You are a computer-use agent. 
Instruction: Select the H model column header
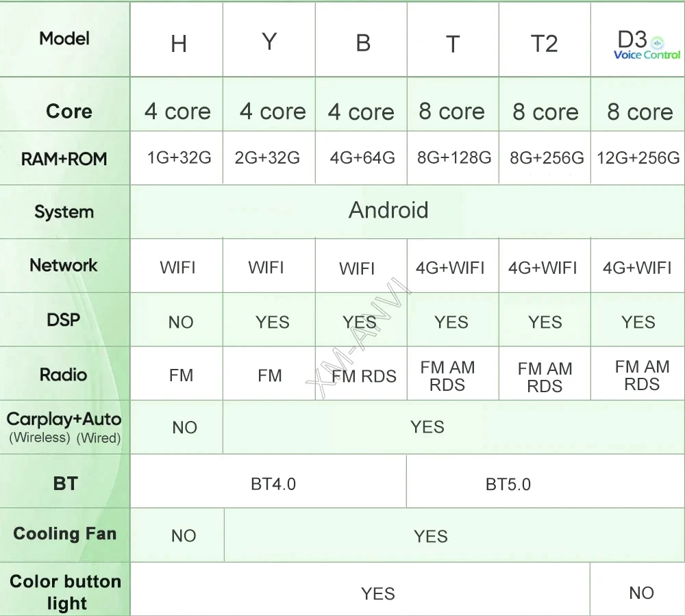(x=178, y=44)
